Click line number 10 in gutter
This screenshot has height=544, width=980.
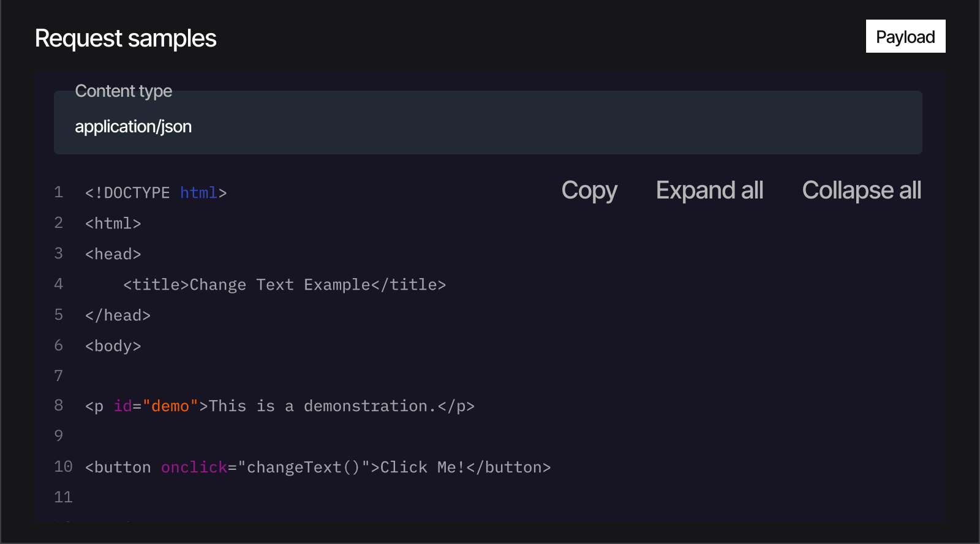pyautogui.click(x=63, y=467)
